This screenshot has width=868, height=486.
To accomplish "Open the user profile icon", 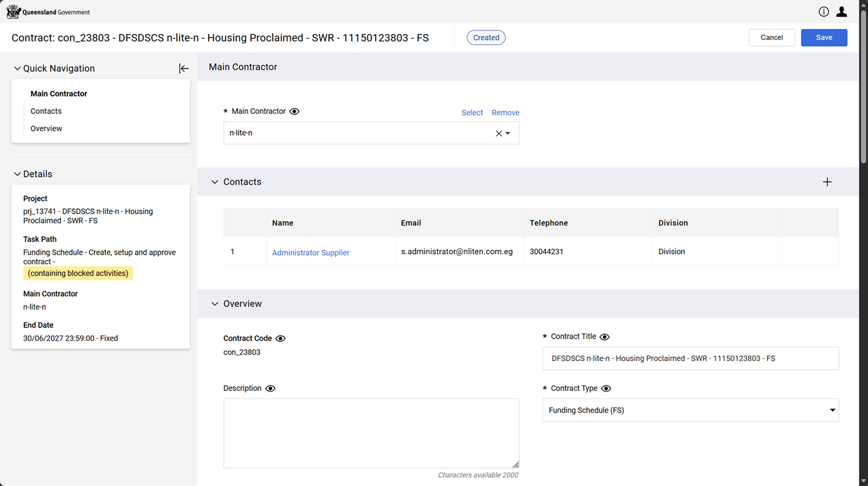I will (x=842, y=12).
